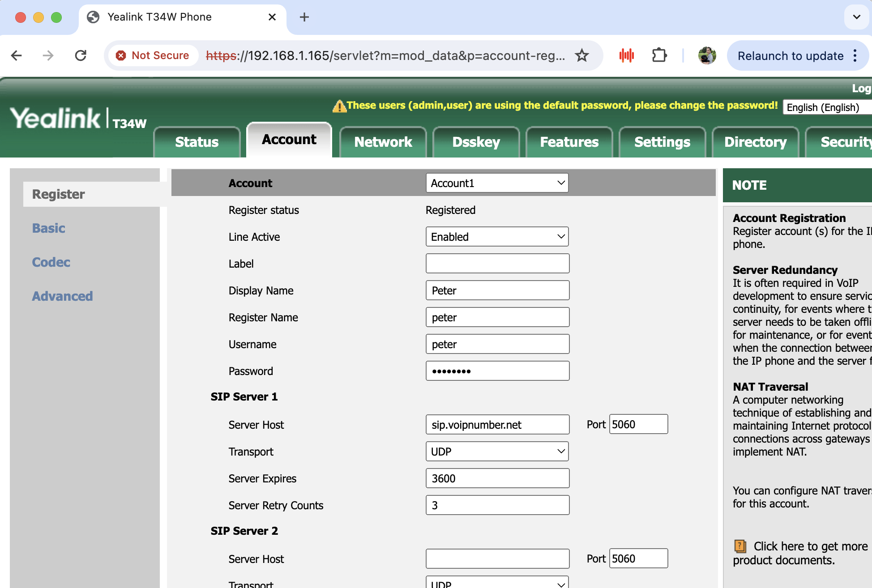The height and width of the screenshot is (588, 872).
Task: Bookmark this page with the star icon
Action: 581,55
